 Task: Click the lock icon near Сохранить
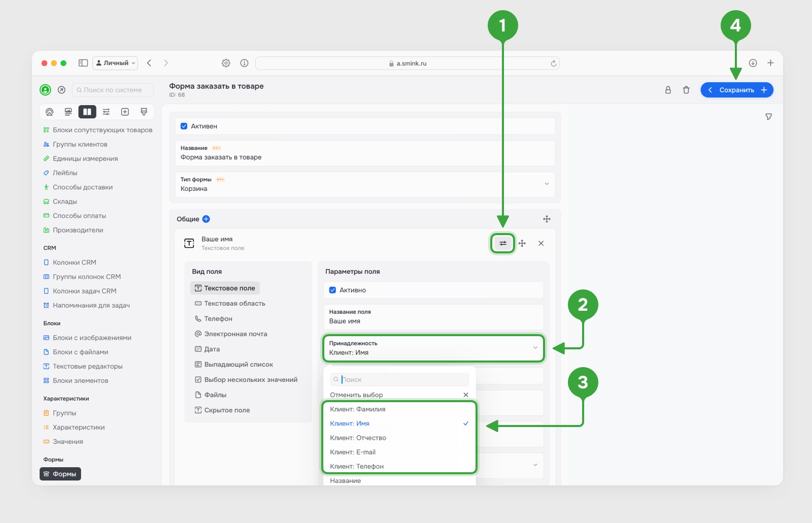tap(668, 90)
